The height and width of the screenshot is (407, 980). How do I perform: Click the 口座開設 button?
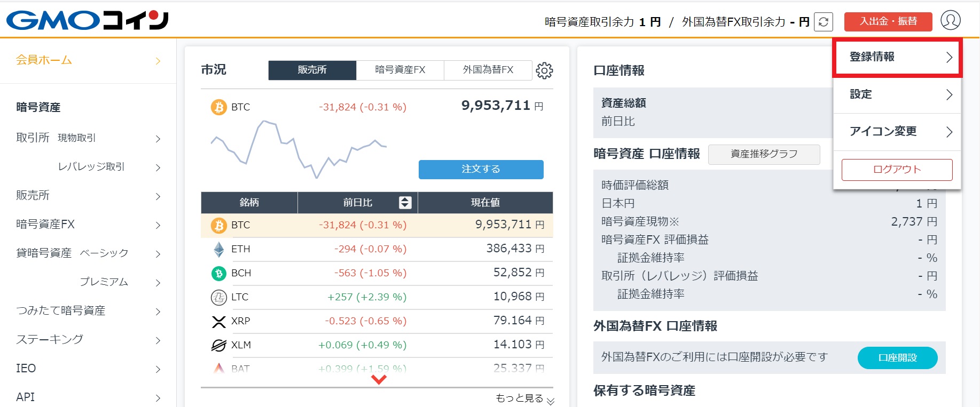pos(898,358)
